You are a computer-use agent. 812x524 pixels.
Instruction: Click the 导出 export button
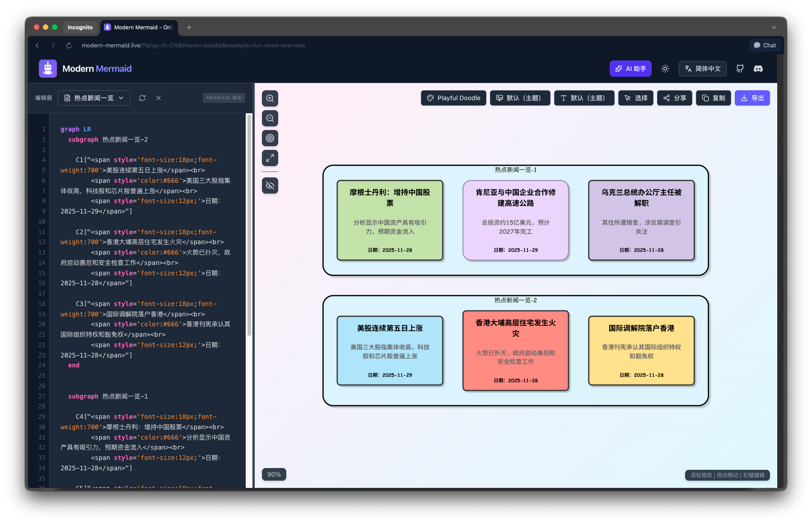(752, 98)
